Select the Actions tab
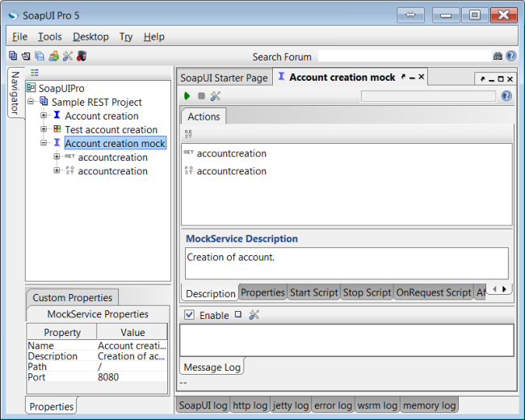Viewport: 525px width, 420px height. pyautogui.click(x=204, y=116)
